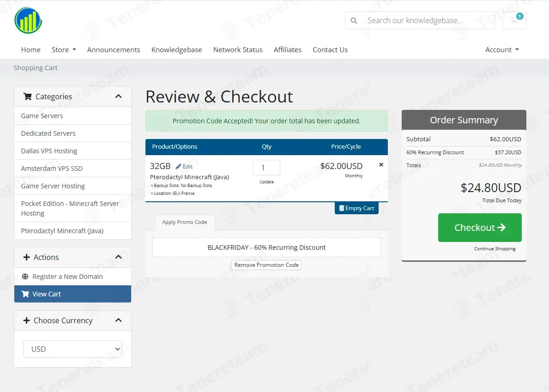Viewport: 549px width, 392px height.
Task: Select Pocket Edition Minecraft Server Hosting category
Action: [x=72, y=208]
